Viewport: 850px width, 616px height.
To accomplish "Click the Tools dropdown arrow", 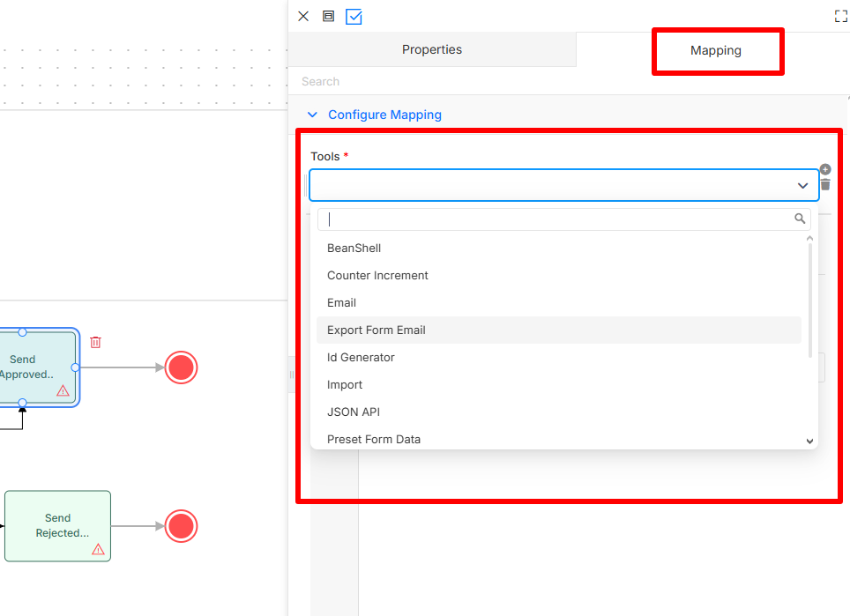I will tap(803, 185).
